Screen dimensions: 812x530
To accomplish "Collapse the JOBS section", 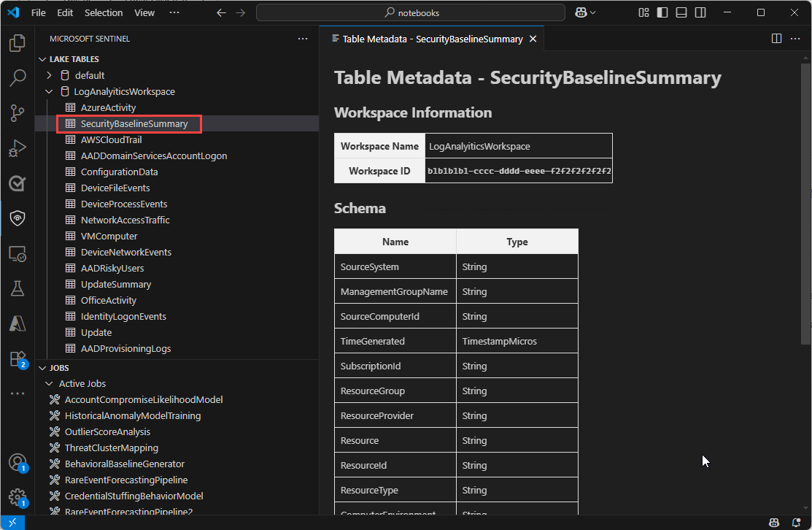I will click(x=42, y=368).
